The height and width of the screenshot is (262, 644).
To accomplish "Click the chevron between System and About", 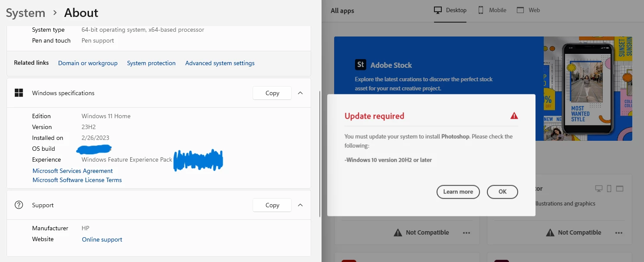I will (x=55, y=13).
